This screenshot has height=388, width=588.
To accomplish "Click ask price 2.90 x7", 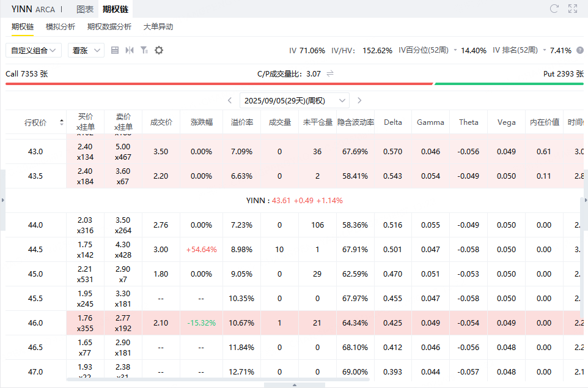I will (x=123, y=274).
